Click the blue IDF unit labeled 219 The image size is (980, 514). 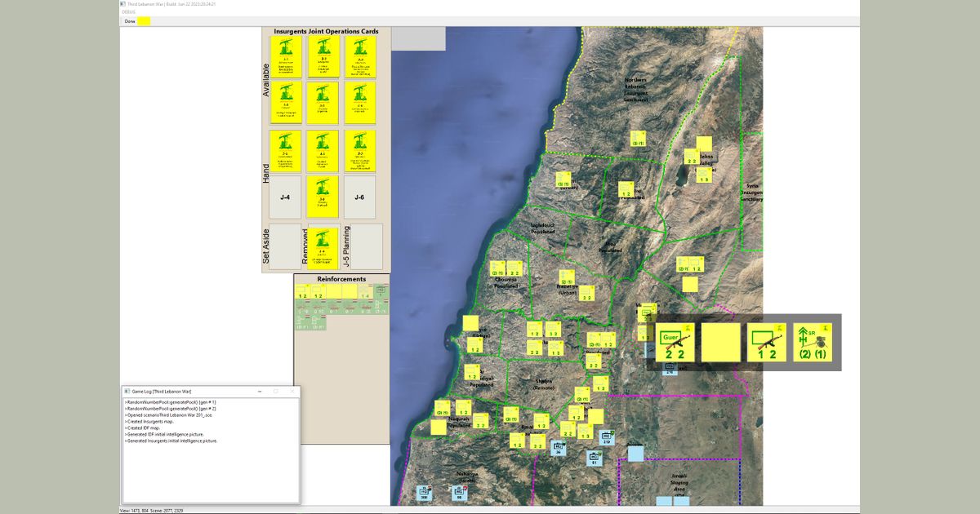(607, 438)
